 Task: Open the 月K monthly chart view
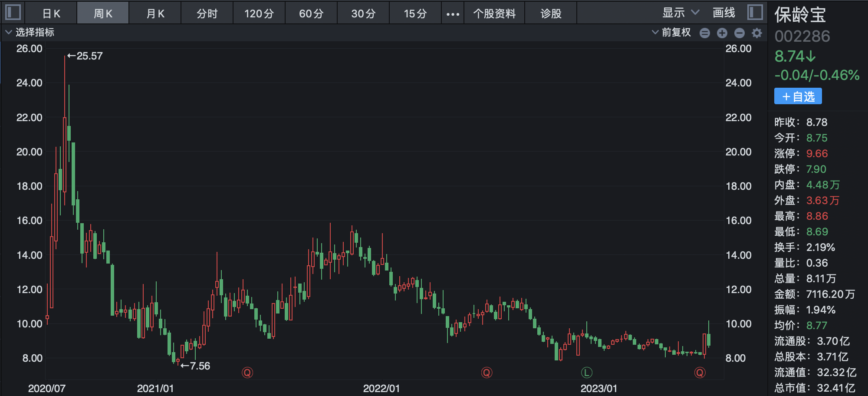point(155,13)
